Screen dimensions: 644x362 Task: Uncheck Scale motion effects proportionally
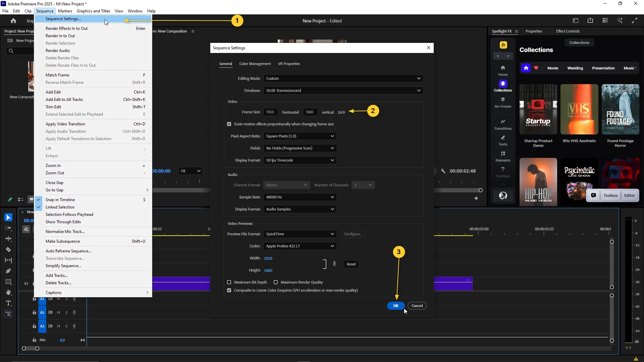point(229,124)
